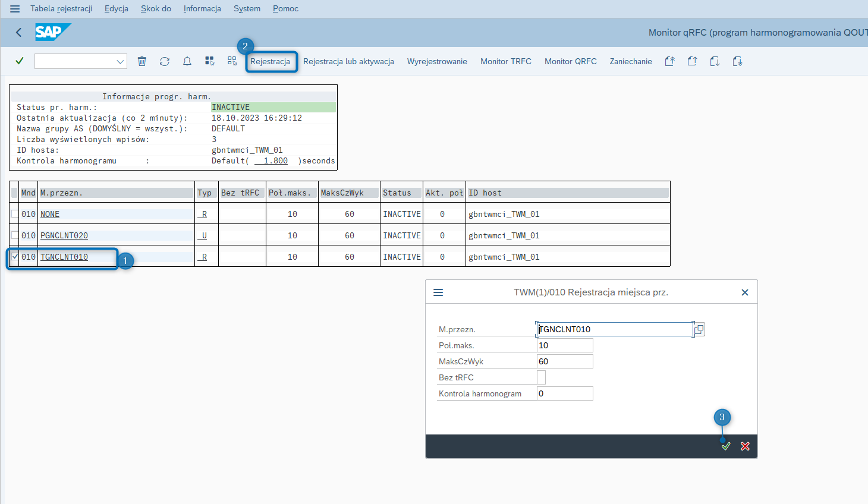Confirm dialog with green checkmark icon
This screenshot has width=868, height=504.
[726, 446]
